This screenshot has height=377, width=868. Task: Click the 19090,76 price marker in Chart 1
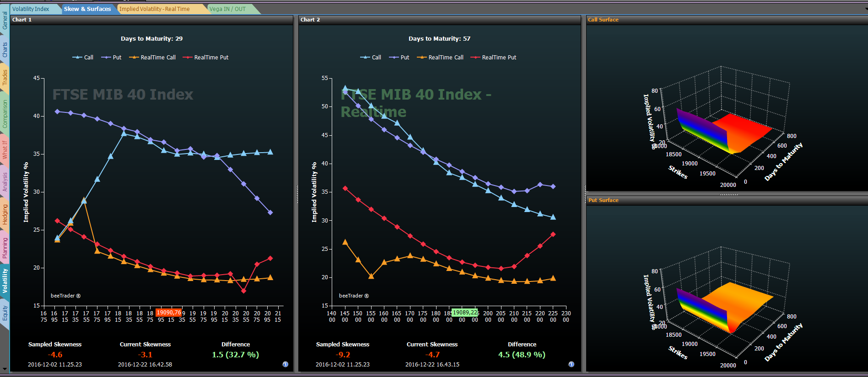pyautogui.click(x=169, y=313)
